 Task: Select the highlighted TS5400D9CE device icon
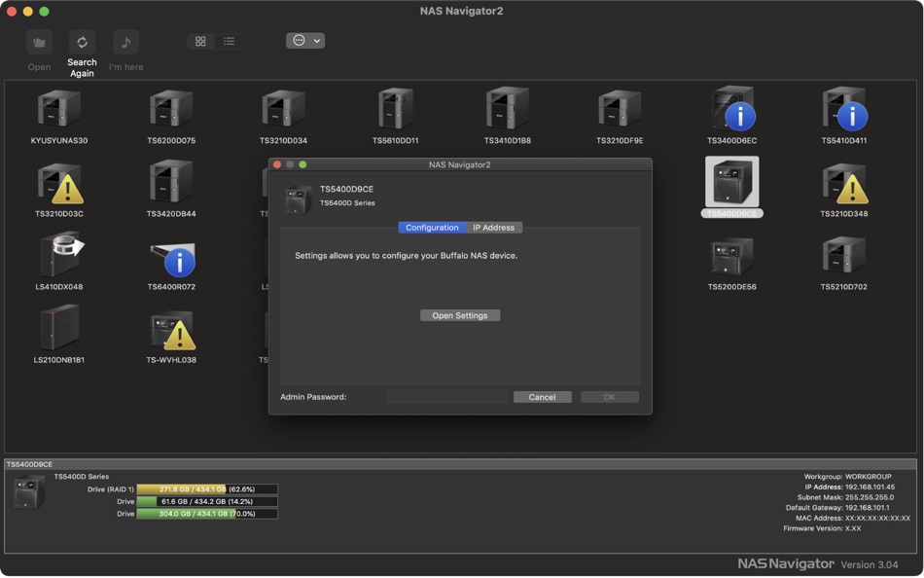(x=731, y=182)
